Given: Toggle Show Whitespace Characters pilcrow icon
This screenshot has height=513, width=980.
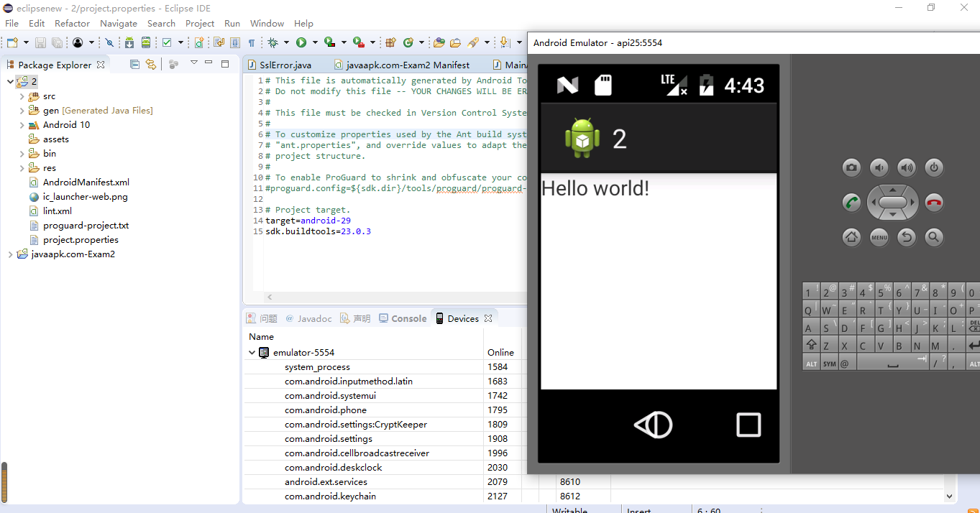Looking at the screenshot, I should click(x=252, y=43).
